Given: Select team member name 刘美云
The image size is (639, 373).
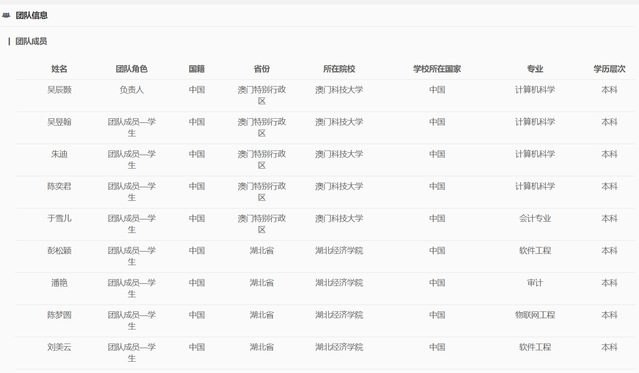Looking at the screenshot, I should (x=59, y=347).
